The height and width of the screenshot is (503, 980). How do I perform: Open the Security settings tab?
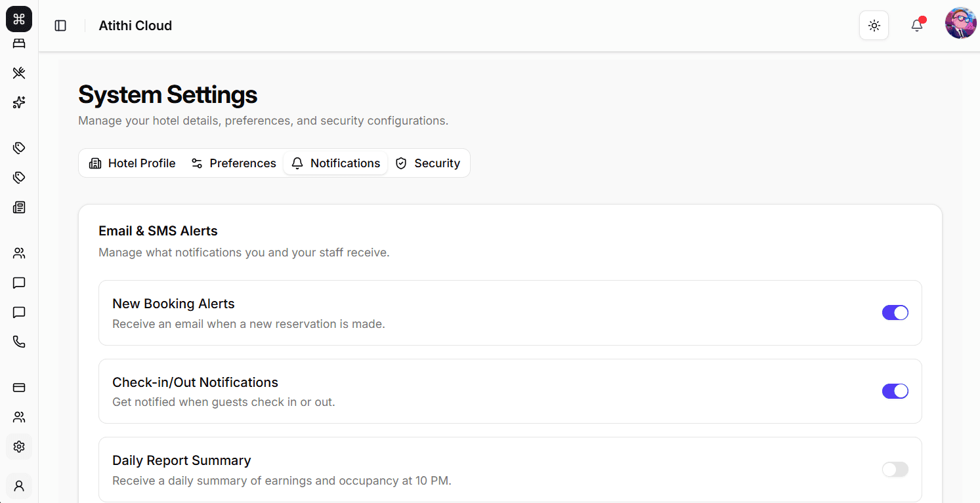tap(429, 163)
